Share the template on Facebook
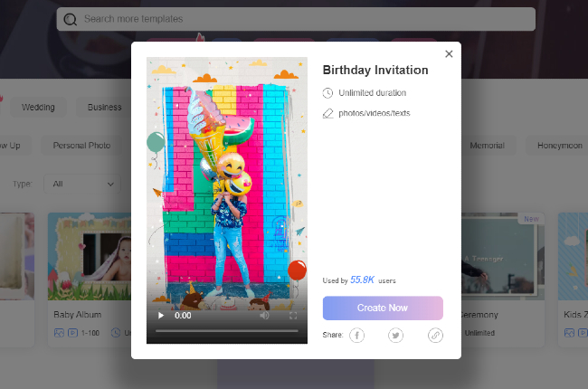The image size is (588, 389). click(356, 335)
